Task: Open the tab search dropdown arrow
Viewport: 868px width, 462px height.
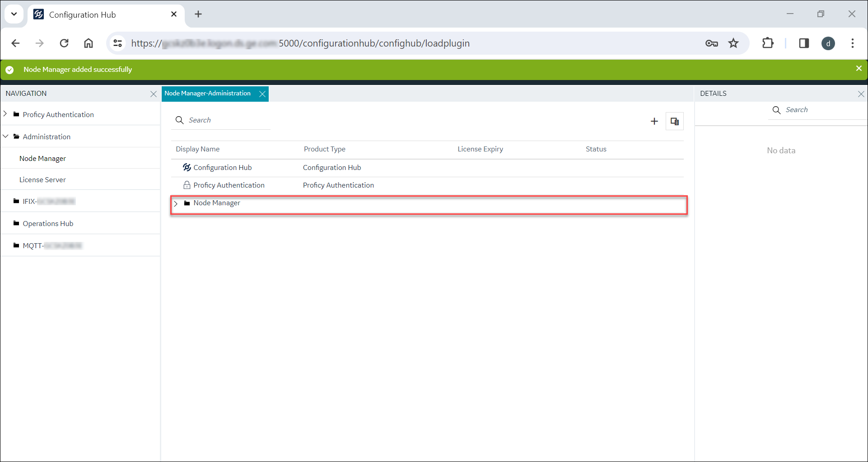Action: tap(14, 14)
